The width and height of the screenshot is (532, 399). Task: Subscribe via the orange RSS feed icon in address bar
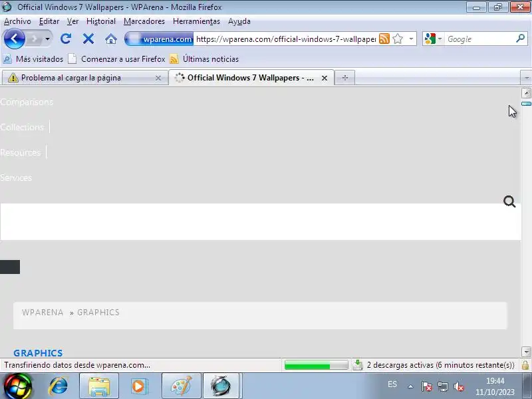384,39
